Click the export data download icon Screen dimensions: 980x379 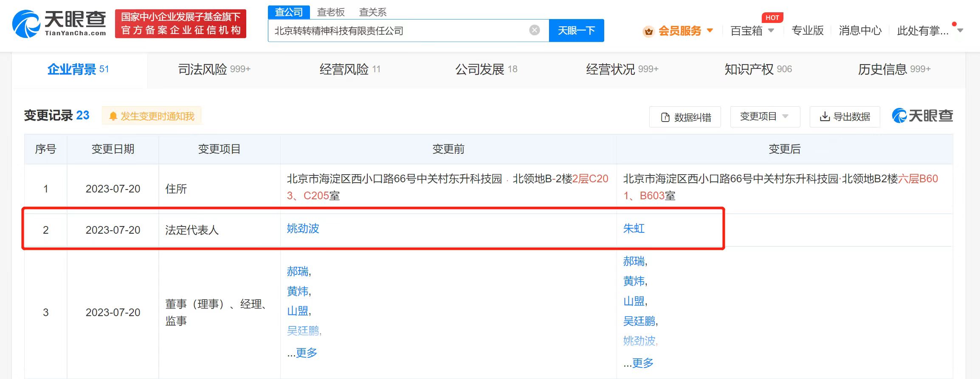(x=825, y=117)
